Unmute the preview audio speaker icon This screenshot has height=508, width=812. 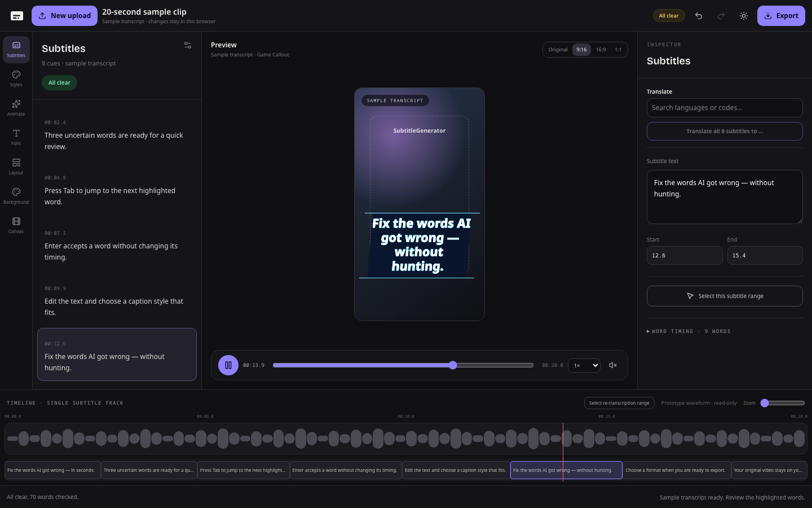pyautogui.click(x=613, y=365)
